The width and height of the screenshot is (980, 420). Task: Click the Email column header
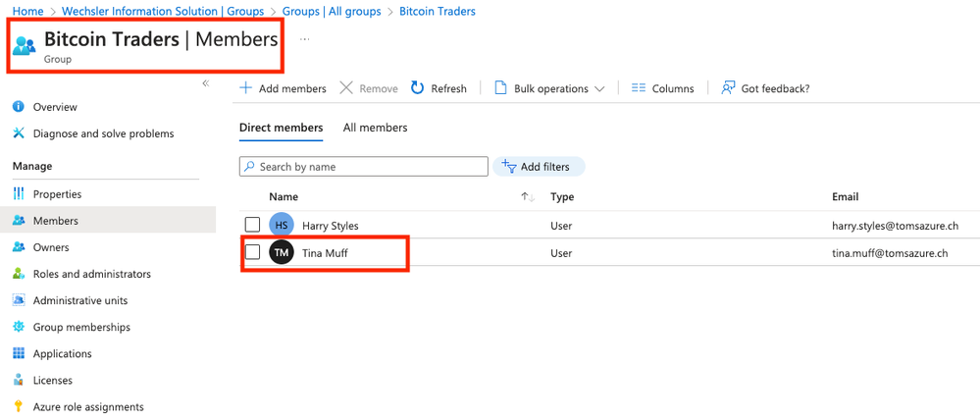[x=845, y=197]
